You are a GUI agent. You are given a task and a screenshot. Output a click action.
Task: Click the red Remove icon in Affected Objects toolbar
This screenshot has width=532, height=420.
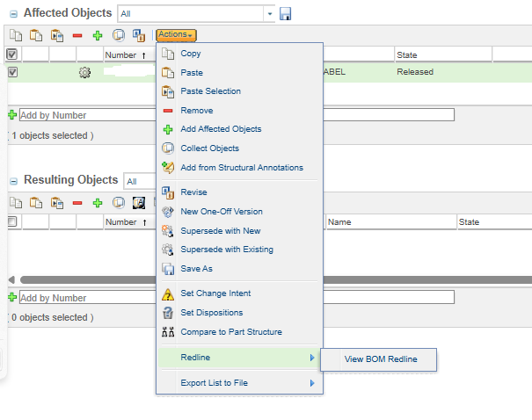77,35
